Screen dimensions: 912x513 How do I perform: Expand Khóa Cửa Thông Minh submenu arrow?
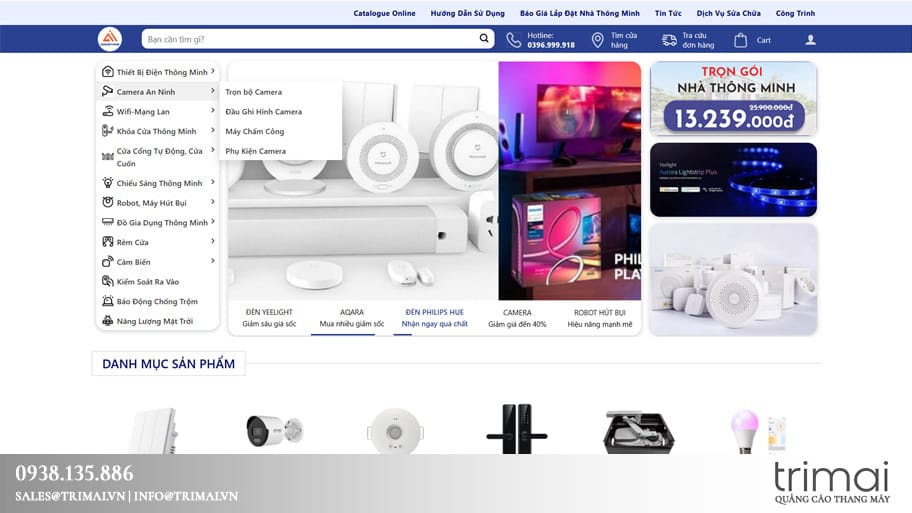click(213, 130)
